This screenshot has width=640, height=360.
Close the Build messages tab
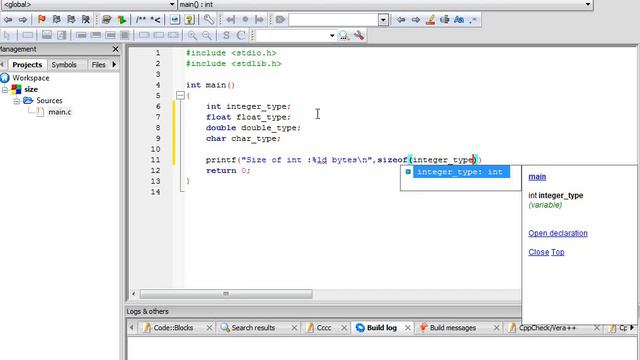tap(496, 328)
